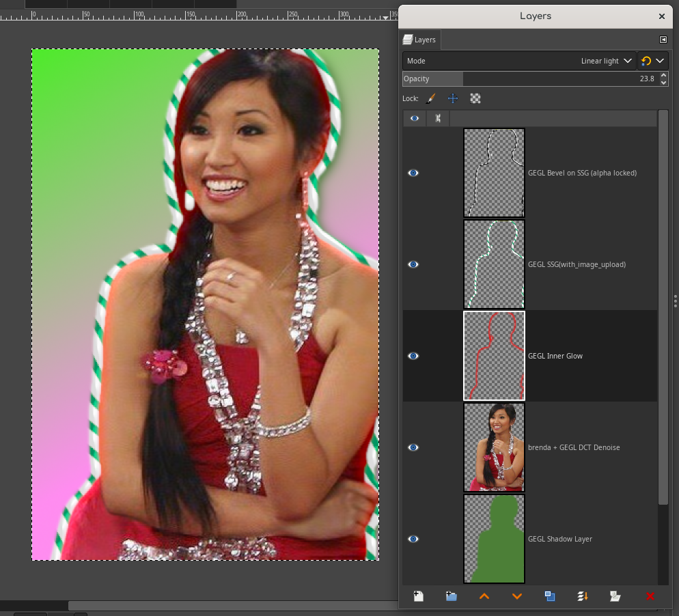The width and height of the screenshot is (679, 616).
Task: Open the layers tab configuration menu
Action: point(663,40)
